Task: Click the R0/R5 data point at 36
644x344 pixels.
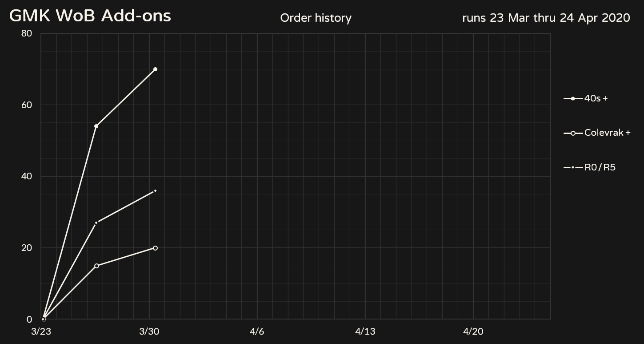Action: point(155,191)
